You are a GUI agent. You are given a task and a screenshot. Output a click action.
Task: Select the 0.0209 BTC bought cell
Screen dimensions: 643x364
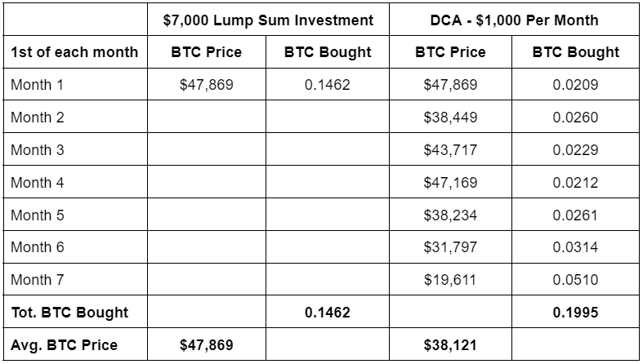[x=575, y=84]
